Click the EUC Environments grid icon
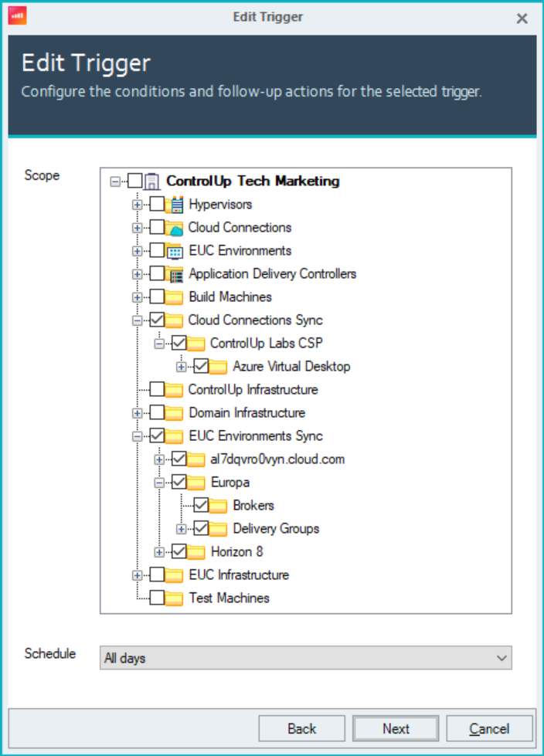 [x=175, y=251]
